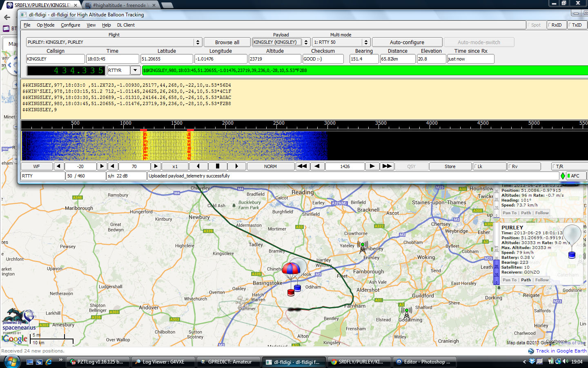The image size is (588, 368).
Task: Open the Configure menu
Action: pyautogui.click(x=70, y=25)
